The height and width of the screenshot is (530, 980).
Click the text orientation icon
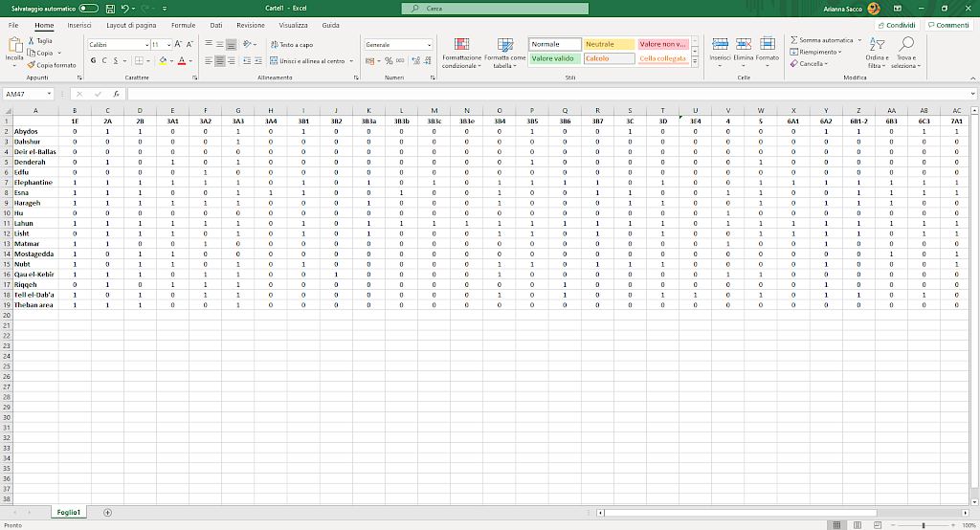(x=248, y=44)
